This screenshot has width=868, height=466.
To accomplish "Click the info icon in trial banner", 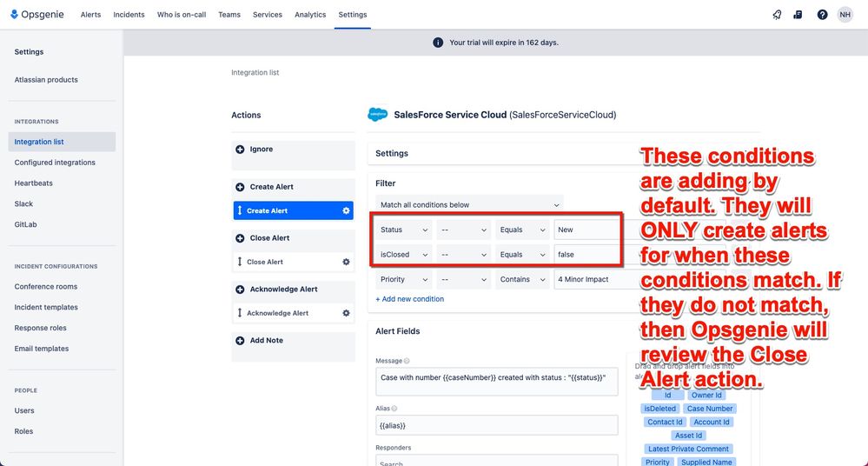I will pyautogui.click(x=438, y=43).
